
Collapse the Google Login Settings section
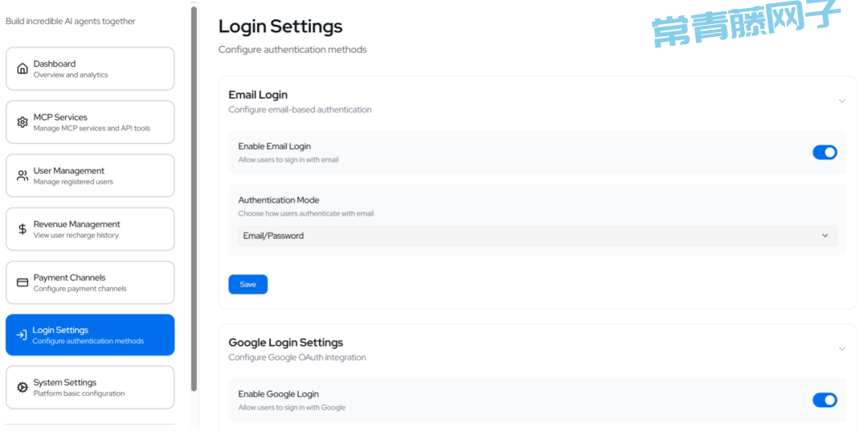(841, 348)
